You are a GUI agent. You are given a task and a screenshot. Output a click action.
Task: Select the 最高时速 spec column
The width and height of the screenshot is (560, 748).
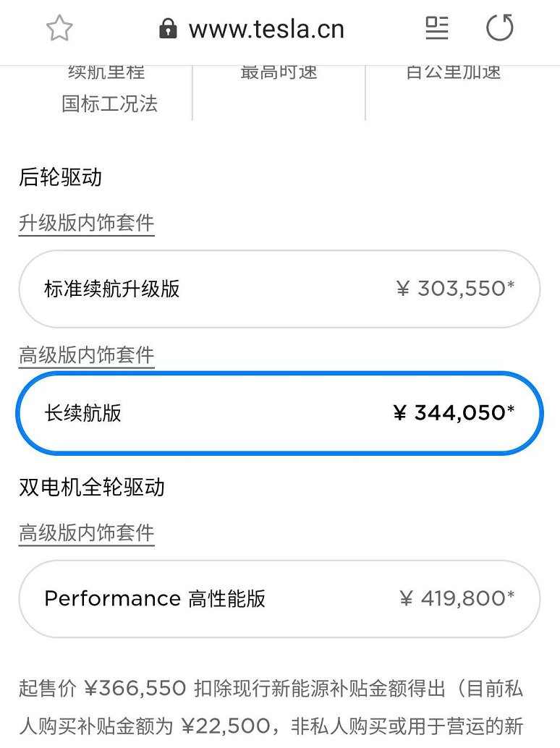[279, 72]
